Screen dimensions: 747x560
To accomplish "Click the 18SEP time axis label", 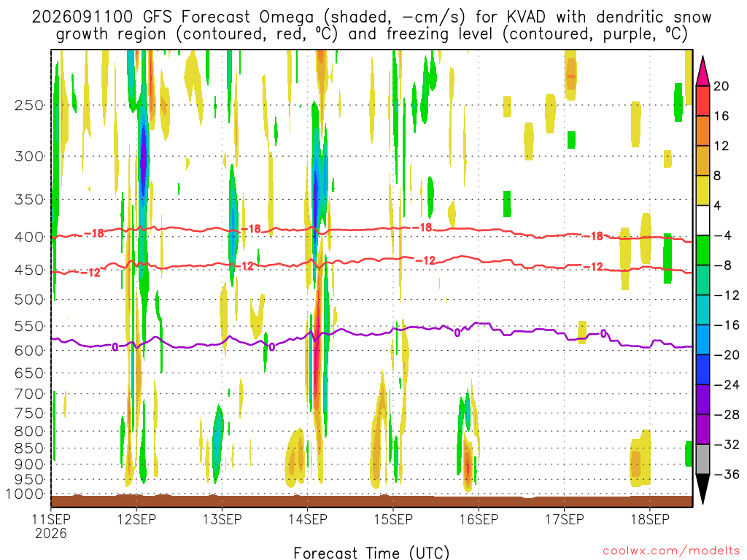I will pos(650,519).
